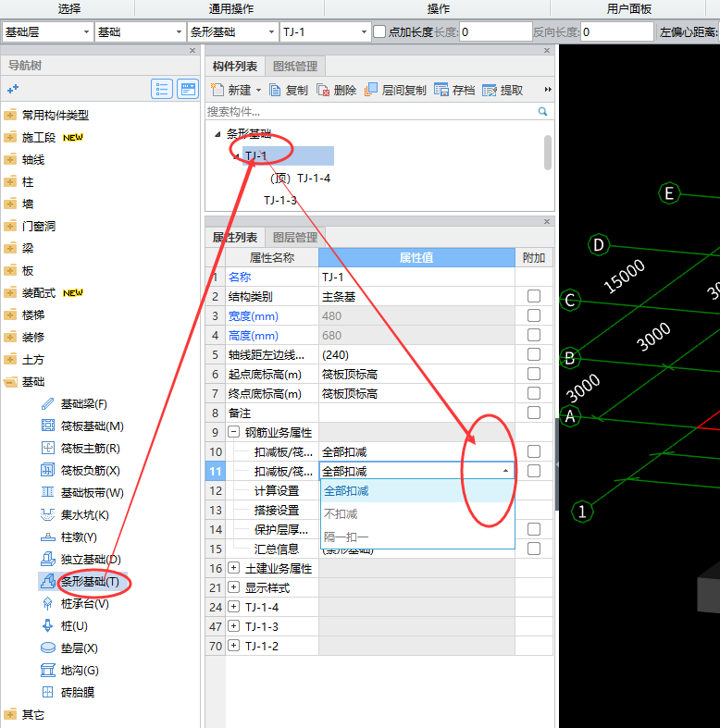Viewport: 720px width, 728px height.
Task: Open the 基础 component category dropdown
Action: [x=179, y=32]
